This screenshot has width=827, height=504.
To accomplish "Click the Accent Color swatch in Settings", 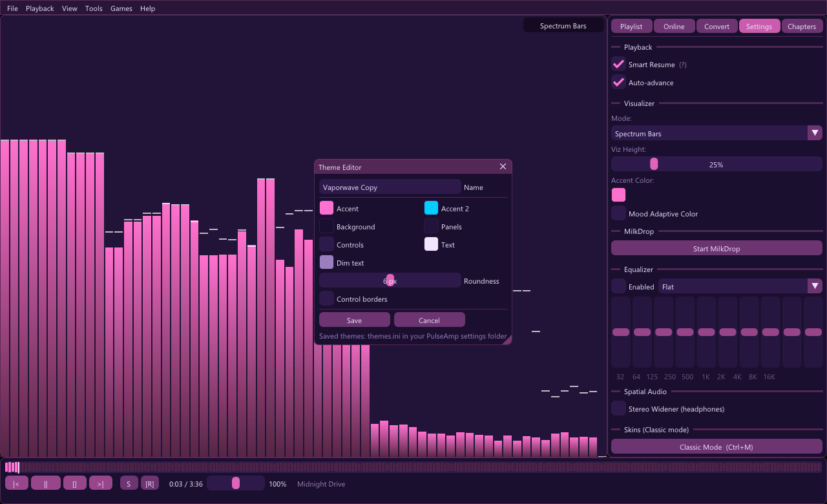I will point(618,194).
